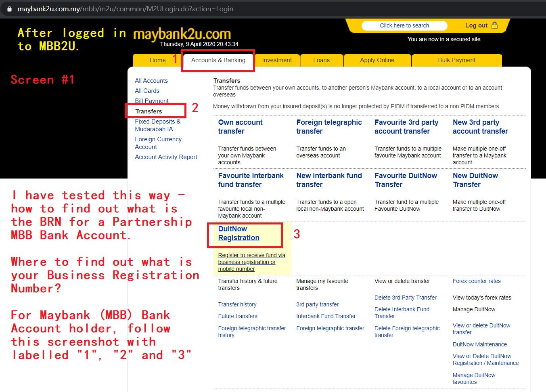Viewport: 546px width, 392px height.
Task: Open View or delete DuitNow transfer
Action: (481, 329)
